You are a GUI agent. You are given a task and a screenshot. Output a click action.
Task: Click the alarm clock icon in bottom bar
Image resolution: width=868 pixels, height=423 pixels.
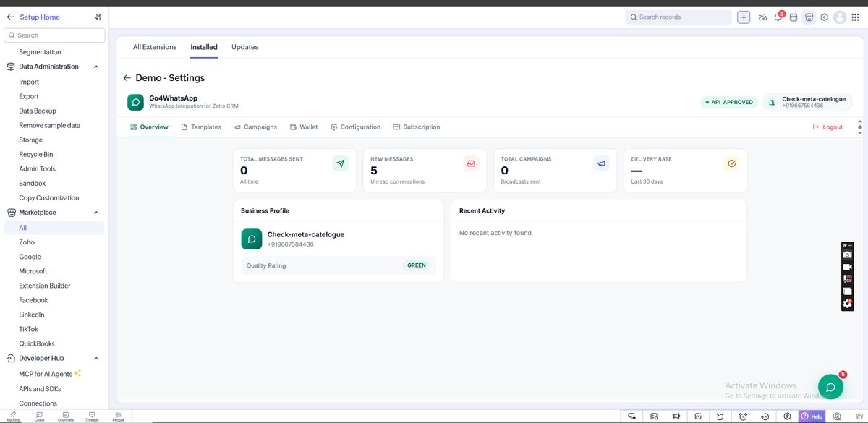(x=743, y=416)
